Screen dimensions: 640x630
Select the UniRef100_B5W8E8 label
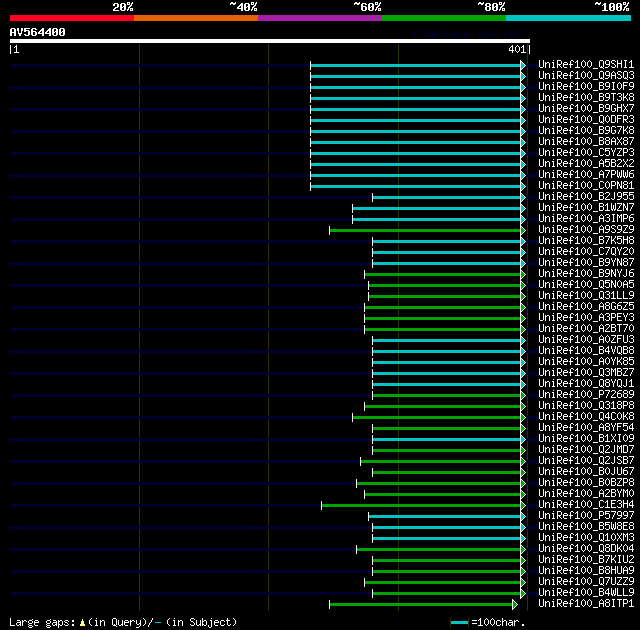click(586, 527)
